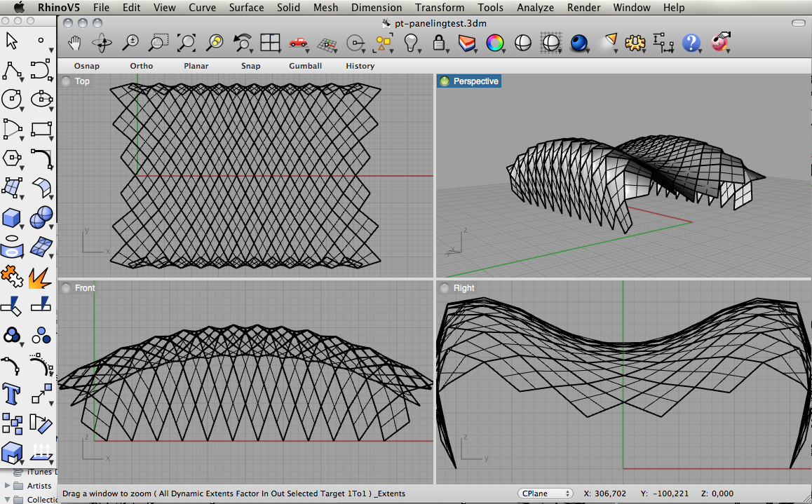812x504 pixels.
Task: Open the Analyze menu
Action: pos(535,8)
